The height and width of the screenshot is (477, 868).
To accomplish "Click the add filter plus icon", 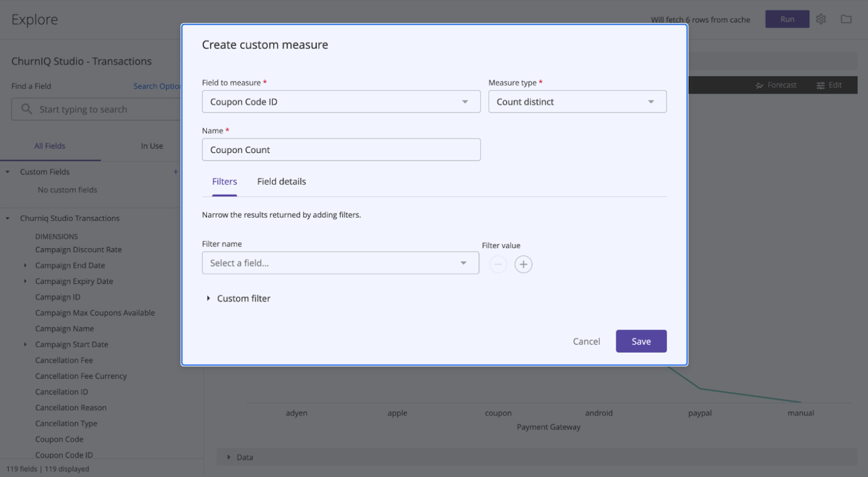I will click(523, 264).
